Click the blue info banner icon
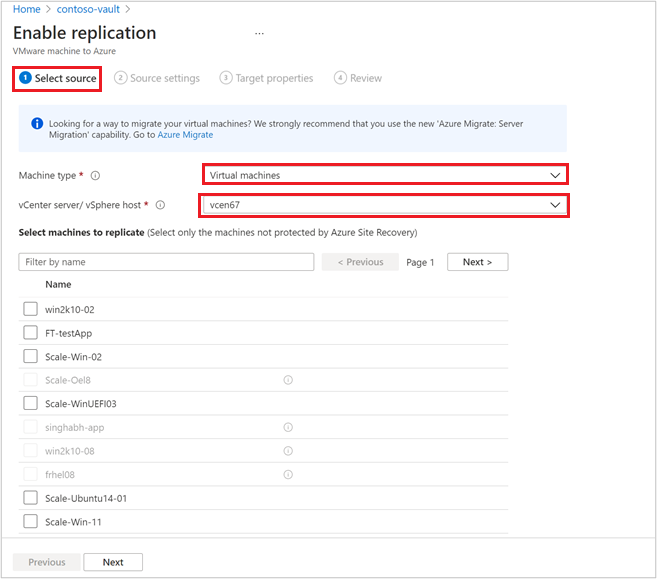Image resolution: width=657 pixels, height=579 pixels. tap(37, 124)
